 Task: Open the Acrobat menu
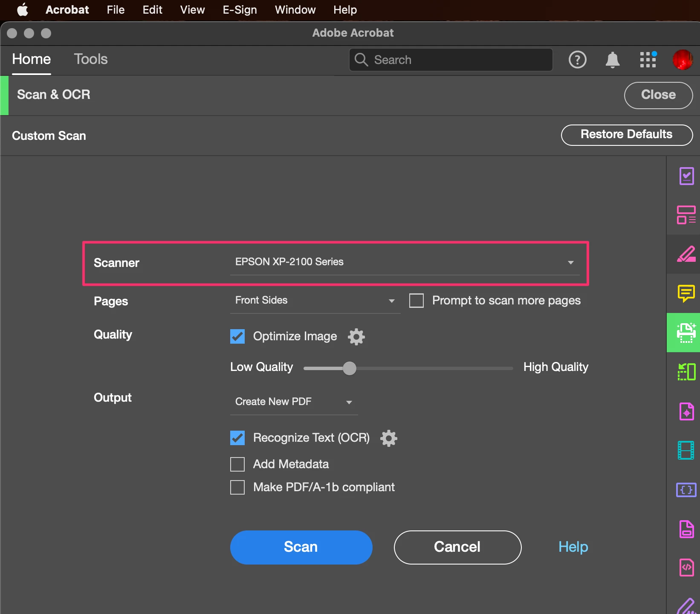[x=67, y=9]
